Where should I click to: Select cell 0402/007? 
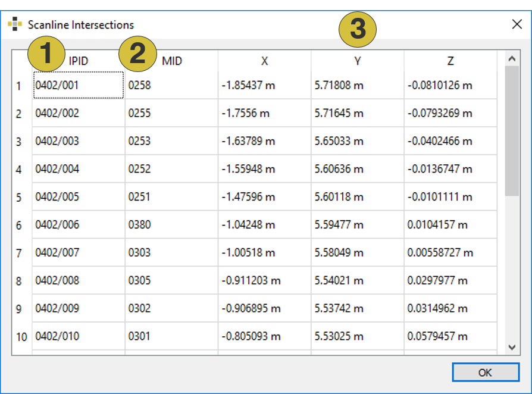[x=79, y=252]
